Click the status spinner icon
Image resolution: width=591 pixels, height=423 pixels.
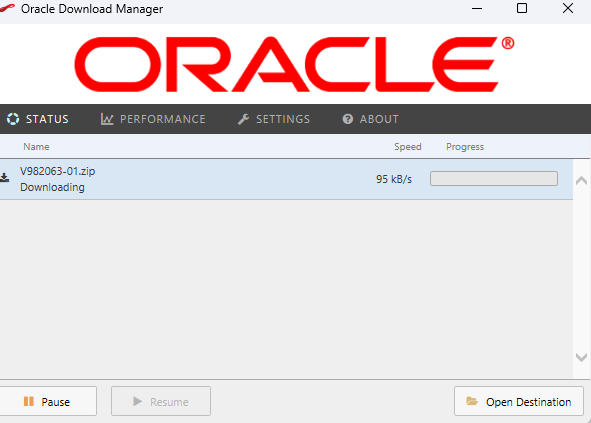click(x=13, y=119)
